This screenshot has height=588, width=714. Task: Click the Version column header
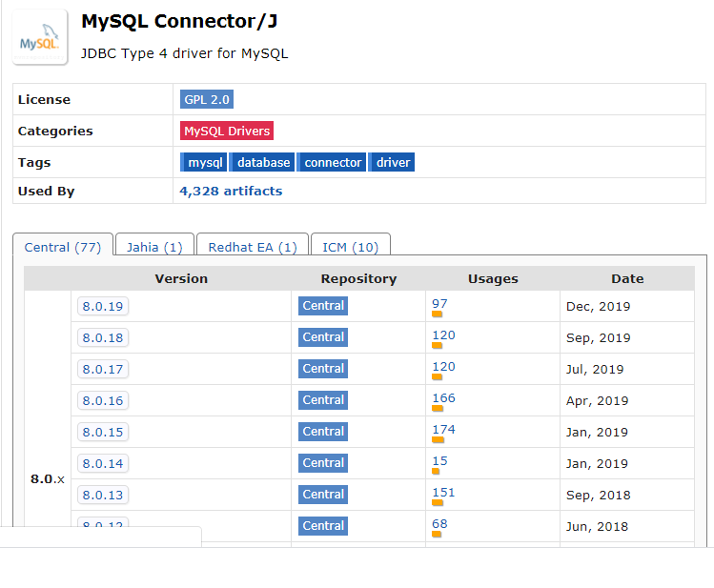(x=181, y=278)
